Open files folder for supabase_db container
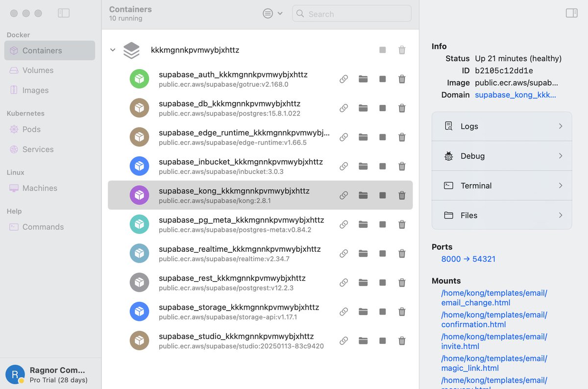 point(363,108)
